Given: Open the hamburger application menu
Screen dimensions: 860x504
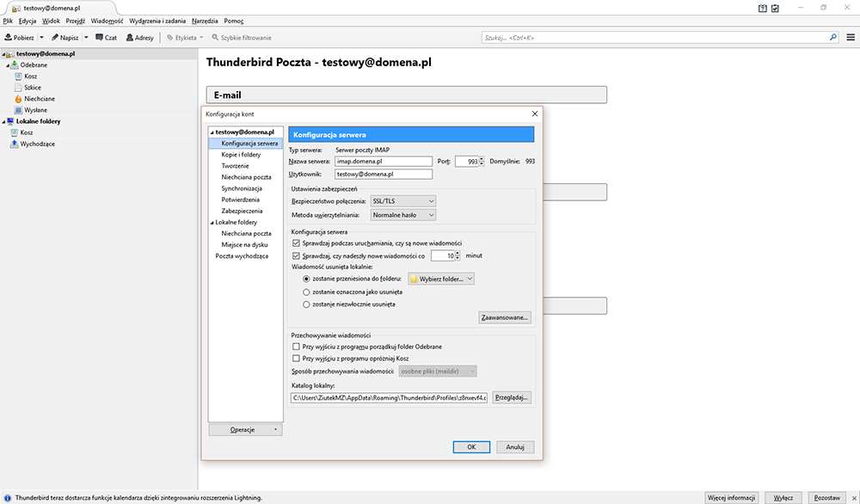Looking at the screenshot, I should (851, 37).
